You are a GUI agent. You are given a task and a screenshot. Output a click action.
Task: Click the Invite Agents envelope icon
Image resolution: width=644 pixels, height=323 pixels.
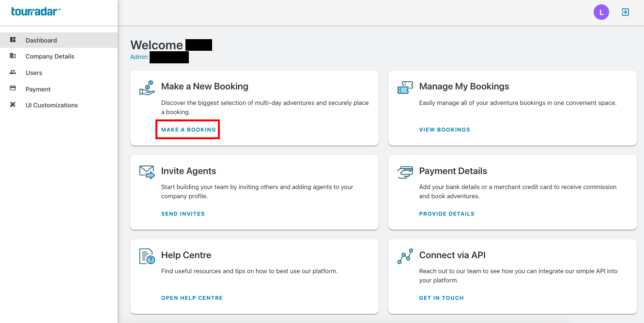[147, 172]
